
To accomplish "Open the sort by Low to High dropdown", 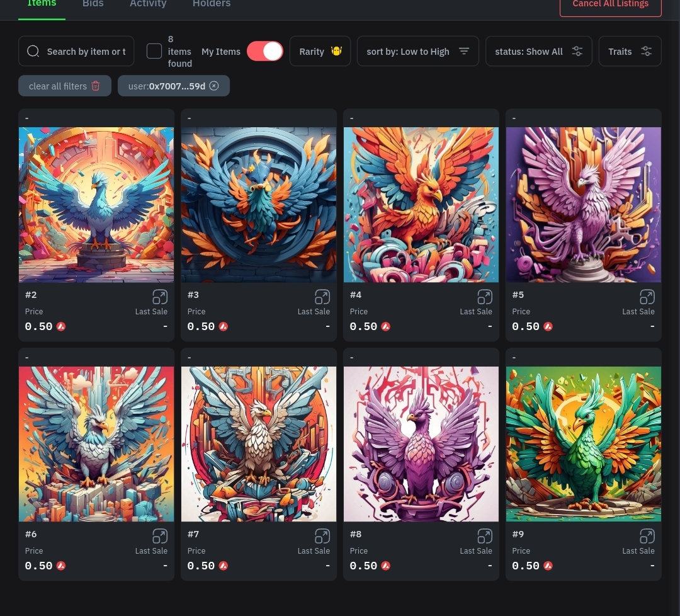I will point(417,51).
